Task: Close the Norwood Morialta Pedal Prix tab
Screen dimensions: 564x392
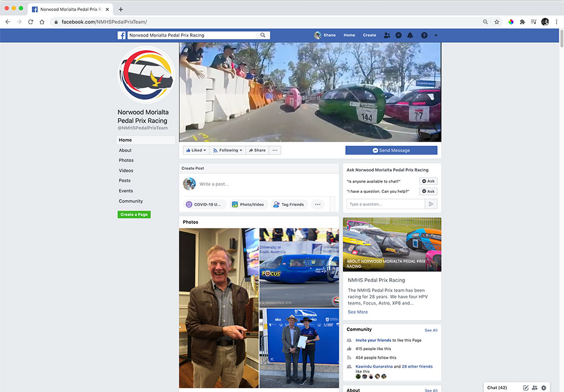Action: [x=107, y=10]
